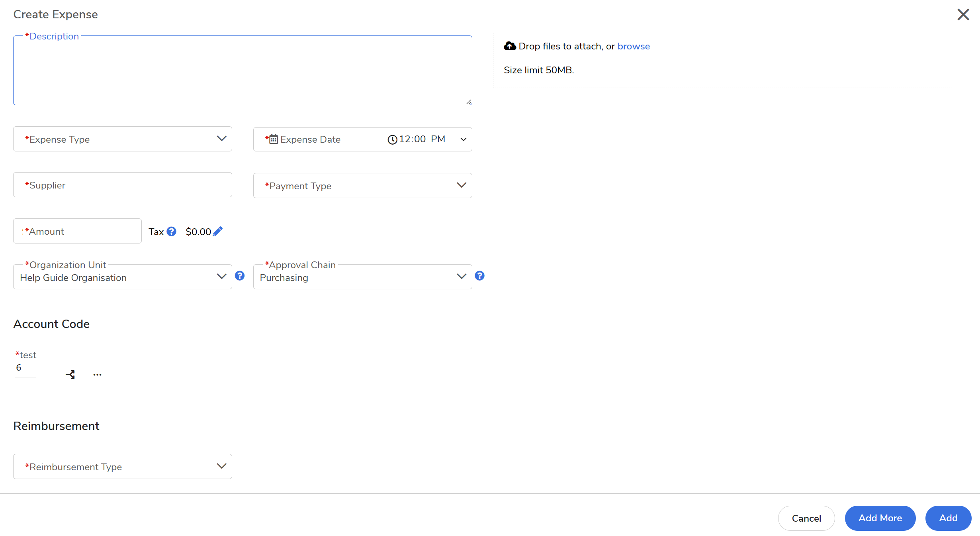
Task: Click the Tax help question icon
Action: tap(171, 232)
